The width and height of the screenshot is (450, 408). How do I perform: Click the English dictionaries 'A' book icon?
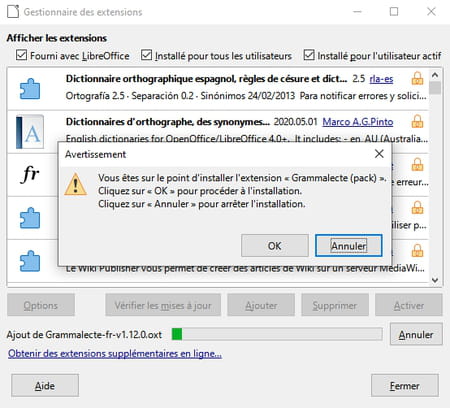click(30, 132)
